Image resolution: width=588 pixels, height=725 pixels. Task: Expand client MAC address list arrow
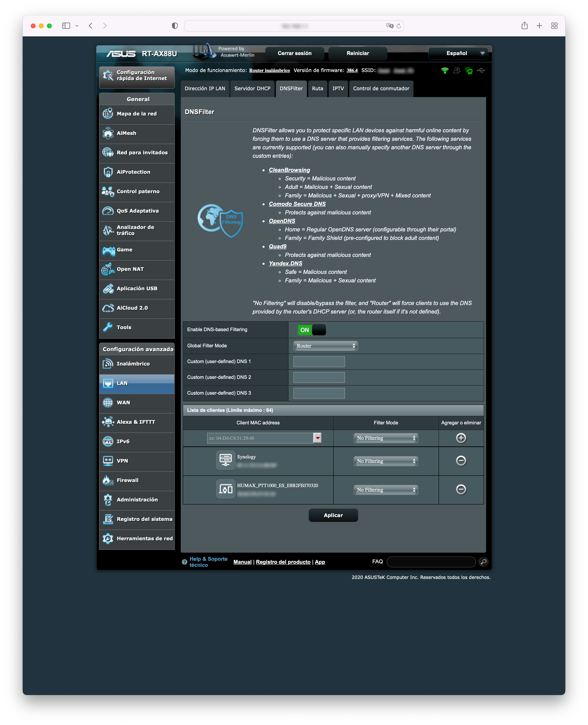coord(317,438)
